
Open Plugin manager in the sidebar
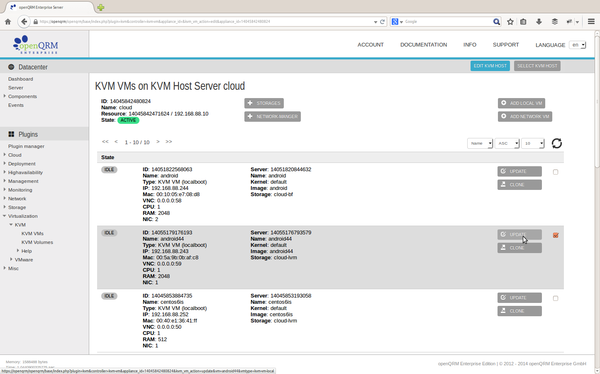26,146
